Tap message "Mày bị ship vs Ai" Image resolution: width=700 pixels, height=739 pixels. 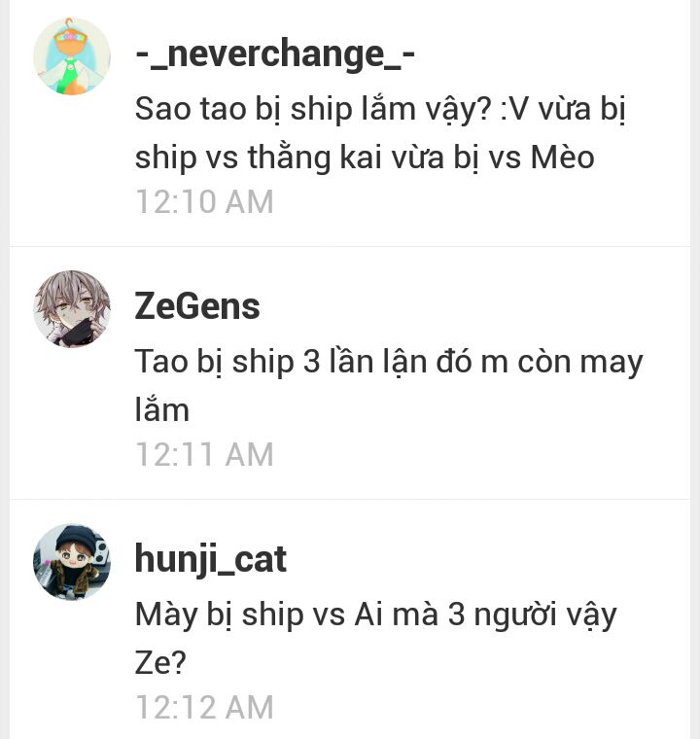[x=375, y=638]
